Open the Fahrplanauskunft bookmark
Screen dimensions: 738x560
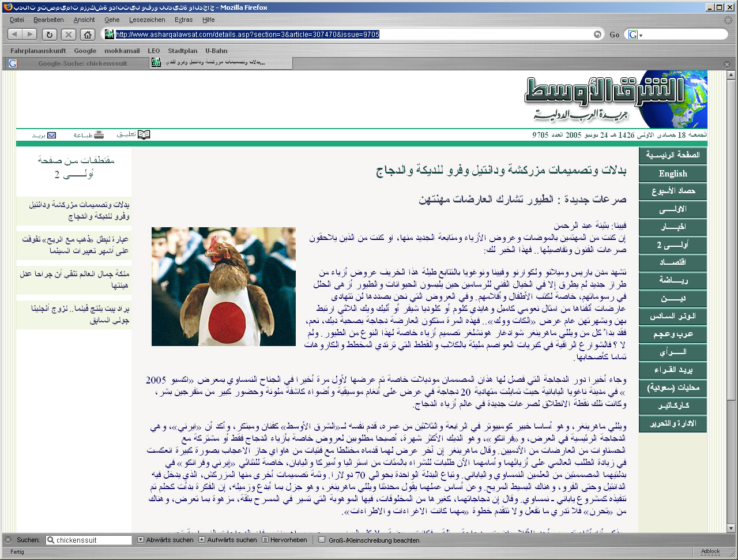[38, 51]
